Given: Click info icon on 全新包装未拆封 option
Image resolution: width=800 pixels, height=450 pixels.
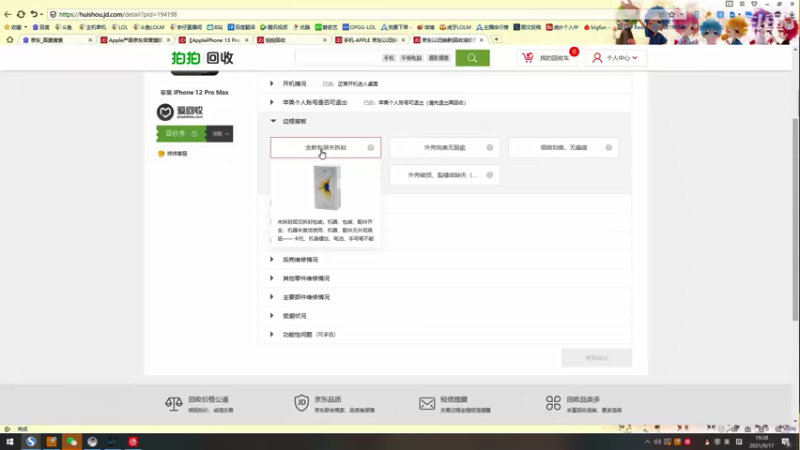Looking at the screenshot, I should [x=371, y=147].
